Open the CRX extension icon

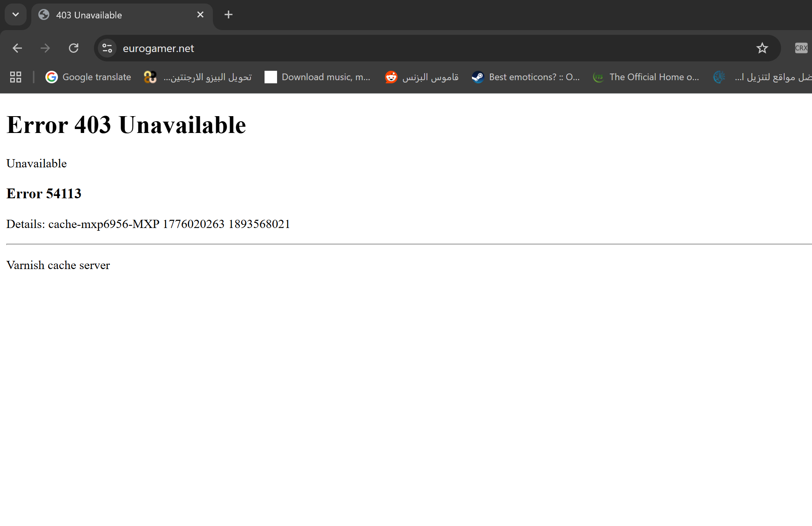tap(801, 48)
